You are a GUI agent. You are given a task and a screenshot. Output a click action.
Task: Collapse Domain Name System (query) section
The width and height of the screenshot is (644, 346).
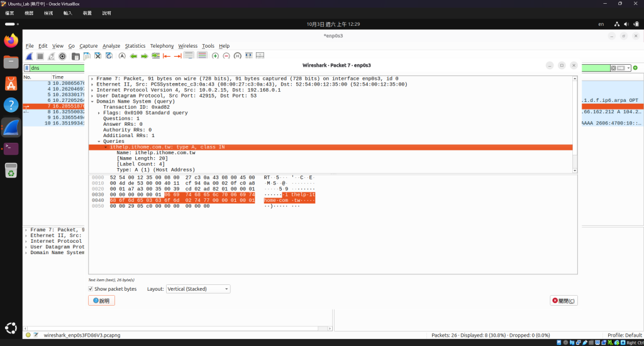[x=92, y=101]
